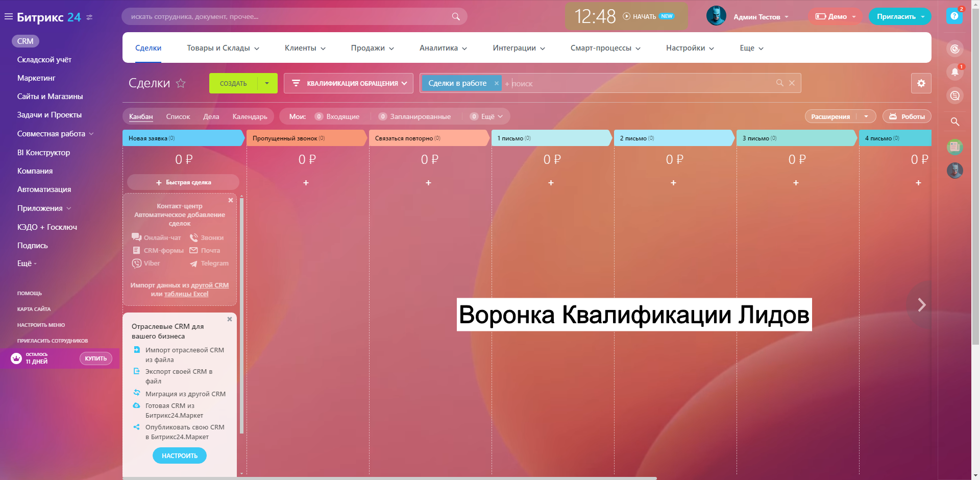Add deal in 1 письмо column with plus

point(551,183)
